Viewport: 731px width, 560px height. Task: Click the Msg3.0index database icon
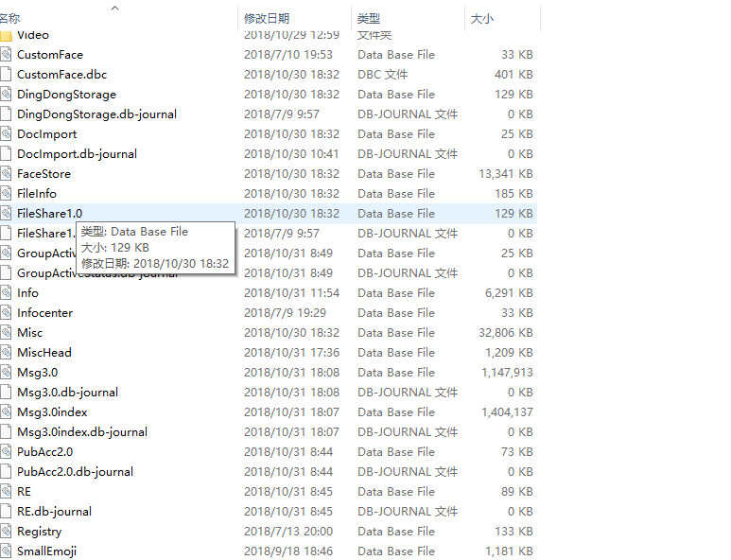pyautogui.click(x=6, y=412)
